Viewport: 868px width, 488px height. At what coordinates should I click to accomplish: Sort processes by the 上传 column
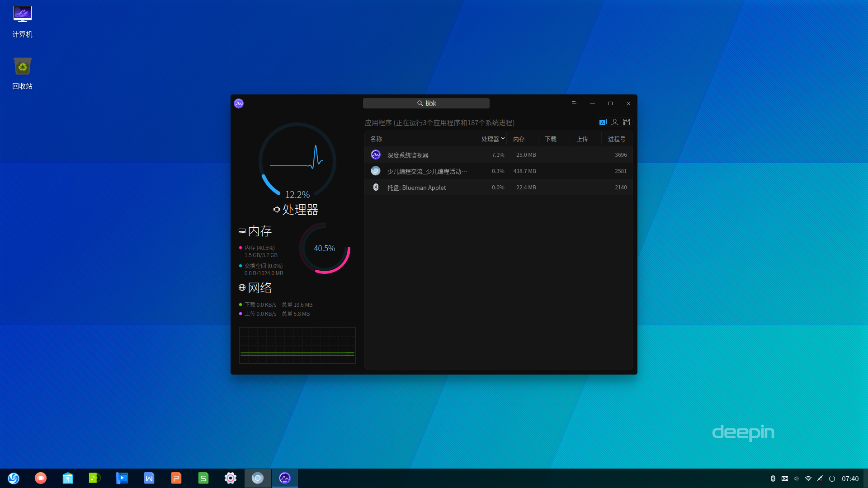click(x=585, y=139)
